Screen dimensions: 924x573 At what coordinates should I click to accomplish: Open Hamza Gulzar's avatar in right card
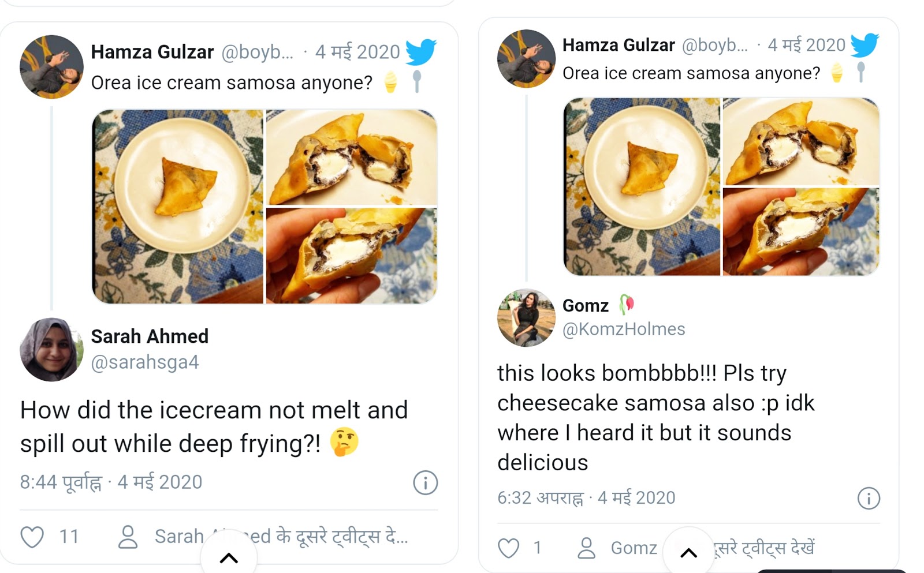point(526,59)
